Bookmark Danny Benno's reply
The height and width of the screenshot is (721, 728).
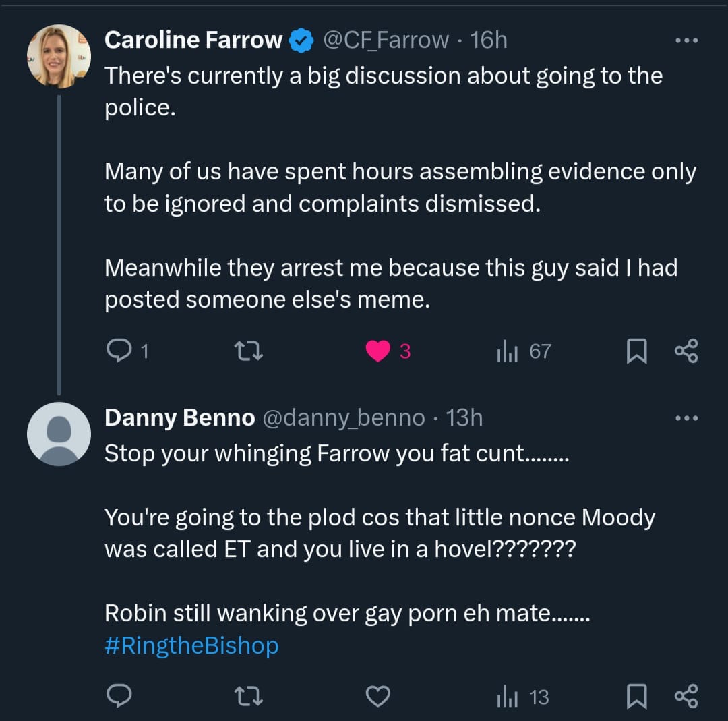click(x=636, y=696)
